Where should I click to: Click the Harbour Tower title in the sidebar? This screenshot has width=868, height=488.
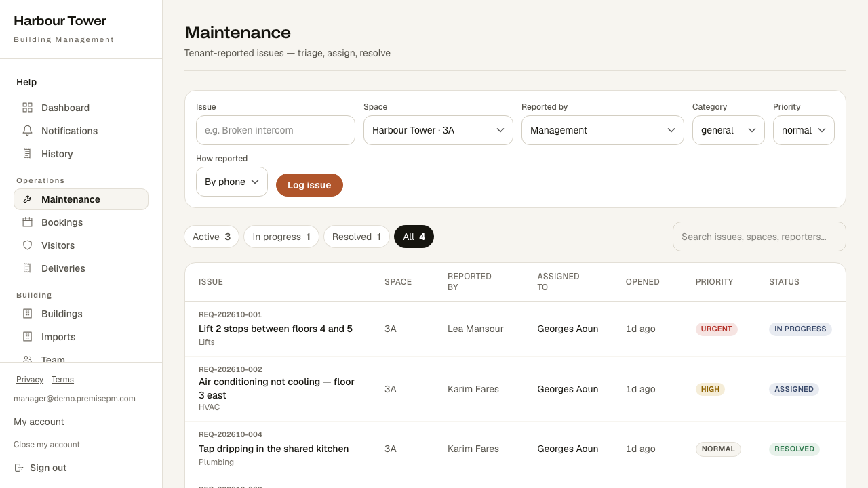click(60, 21)
